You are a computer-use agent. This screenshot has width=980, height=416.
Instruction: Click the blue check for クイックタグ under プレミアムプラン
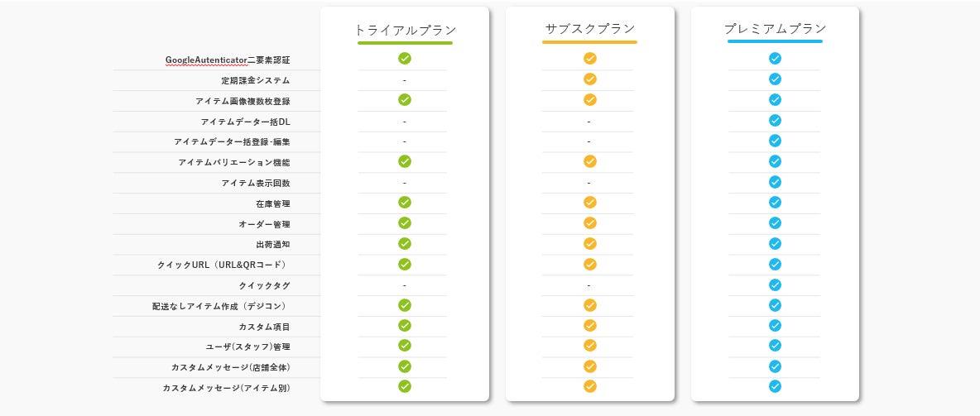(x=775, y=285)
